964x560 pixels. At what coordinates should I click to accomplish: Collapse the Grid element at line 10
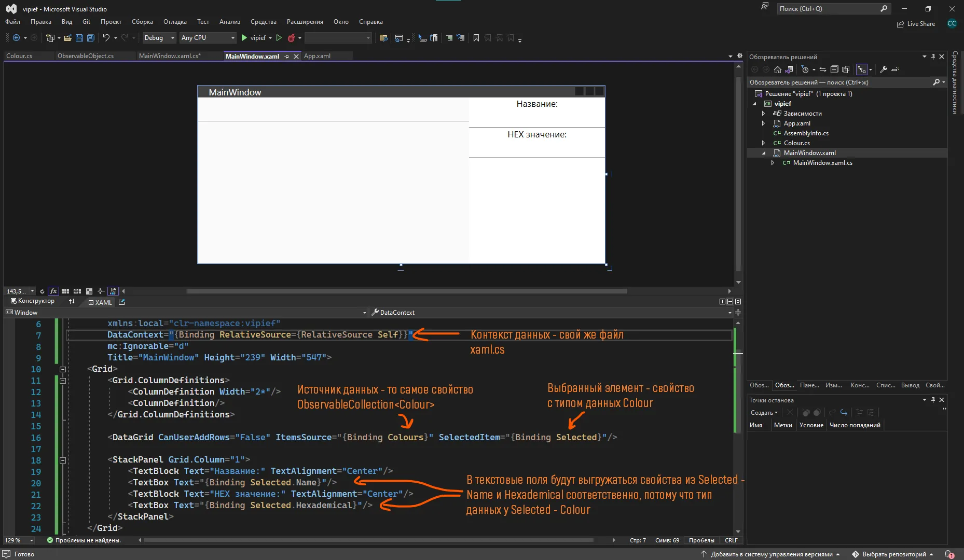(63, 369)
